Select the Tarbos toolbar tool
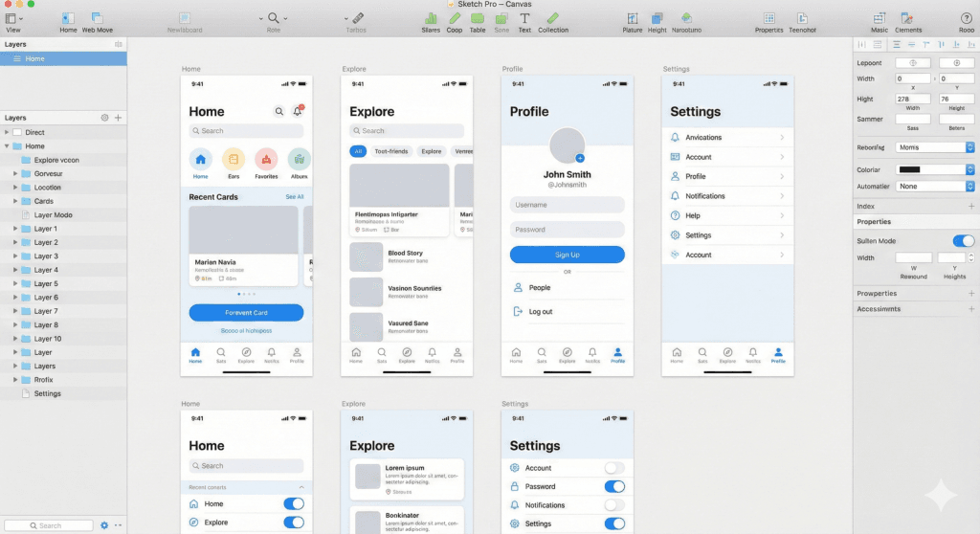Screen dimensions: 980x534 pos(358,18)
